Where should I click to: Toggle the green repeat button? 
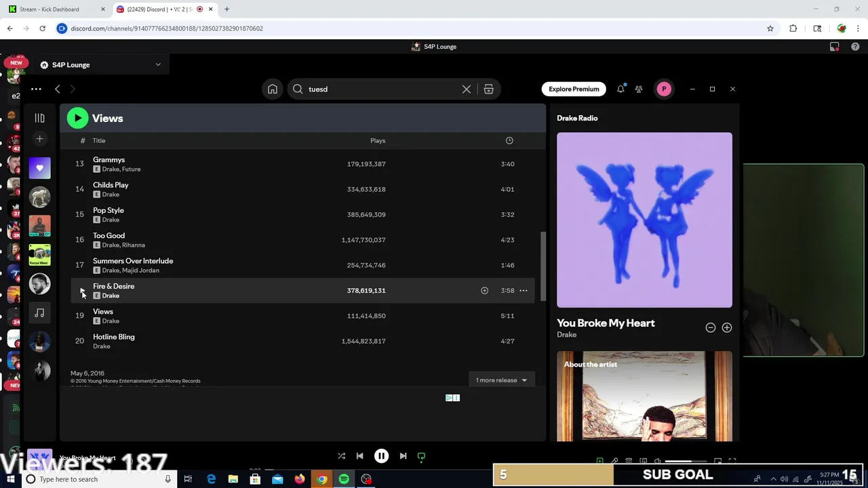[x=421, y=456]
